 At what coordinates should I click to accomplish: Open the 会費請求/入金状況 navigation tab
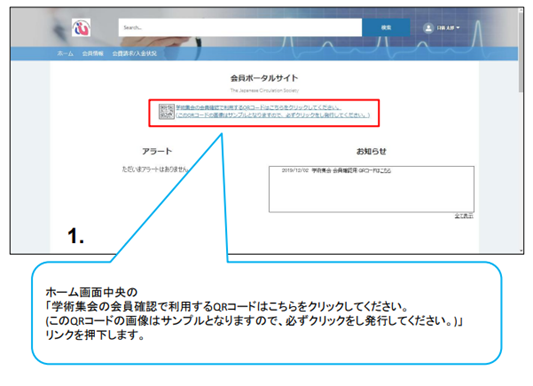point(135,54)
